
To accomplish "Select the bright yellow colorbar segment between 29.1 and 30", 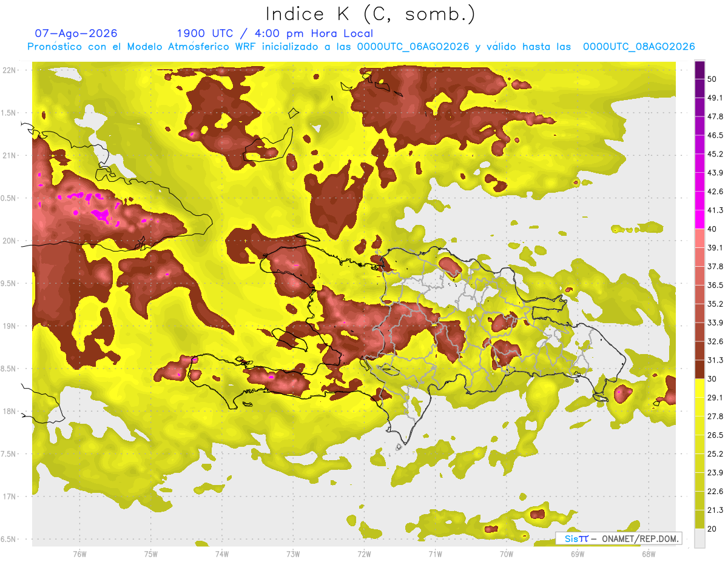I will [699, 388].
